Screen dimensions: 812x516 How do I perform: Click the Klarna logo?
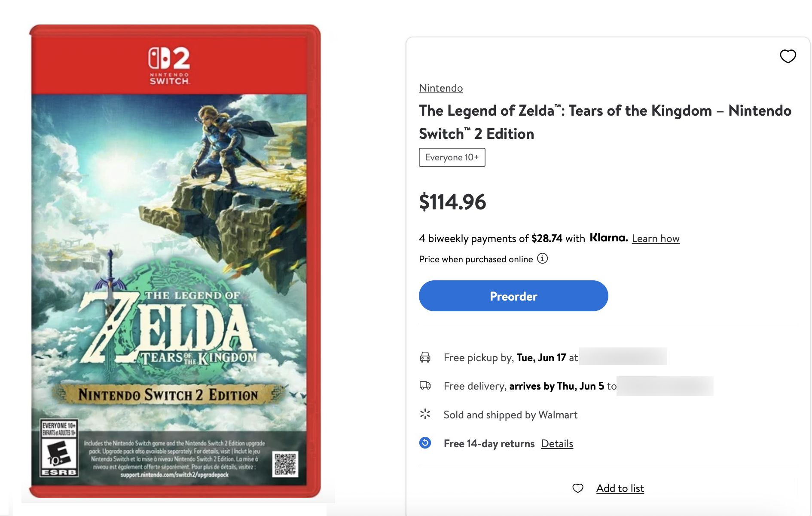(608, 238)
